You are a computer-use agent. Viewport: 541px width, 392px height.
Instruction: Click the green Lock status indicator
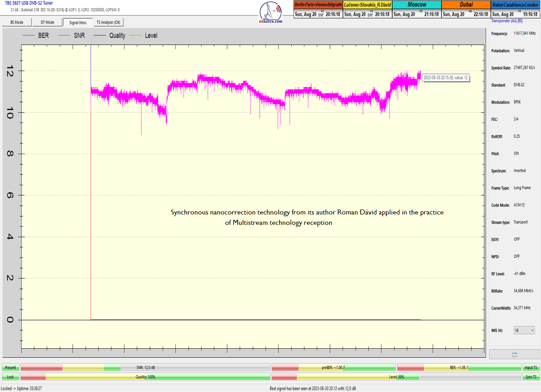point(10,377)
